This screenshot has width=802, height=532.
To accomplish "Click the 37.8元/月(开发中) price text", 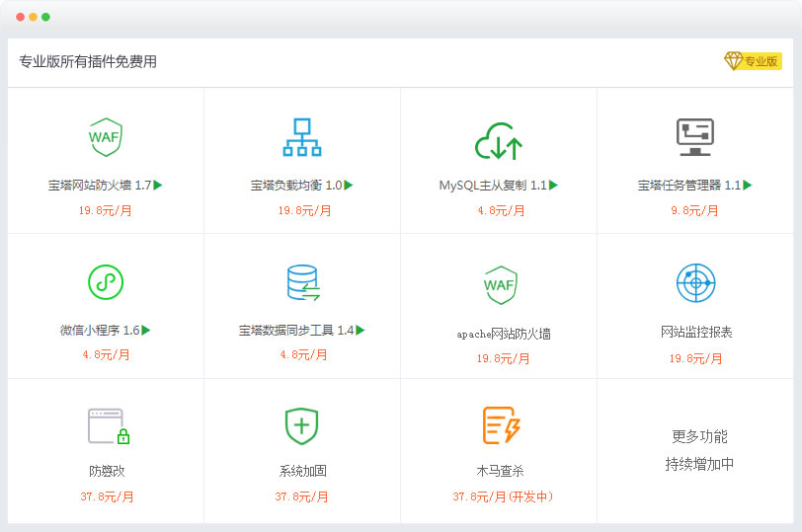I will [503, 496].
